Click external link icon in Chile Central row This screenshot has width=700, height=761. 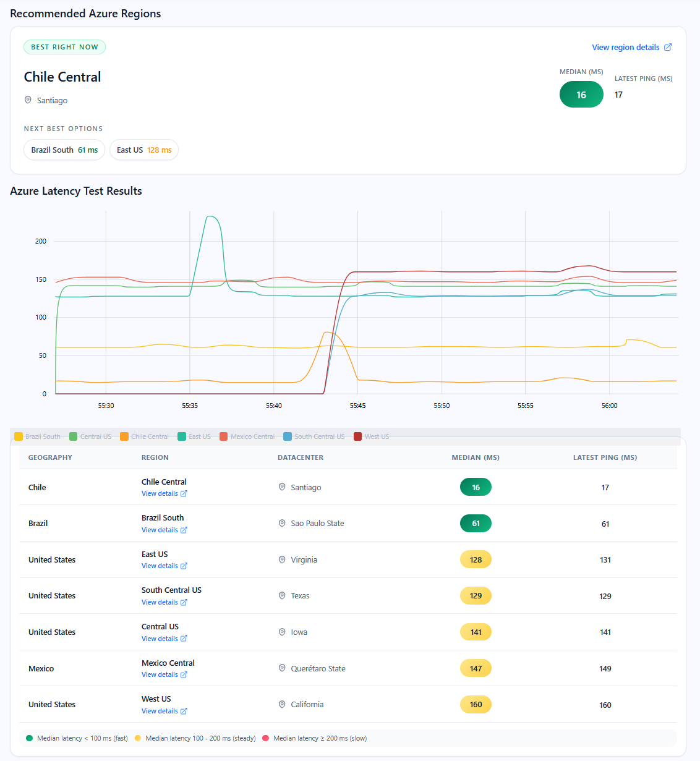pyautogui.click(x=184, y=494)
